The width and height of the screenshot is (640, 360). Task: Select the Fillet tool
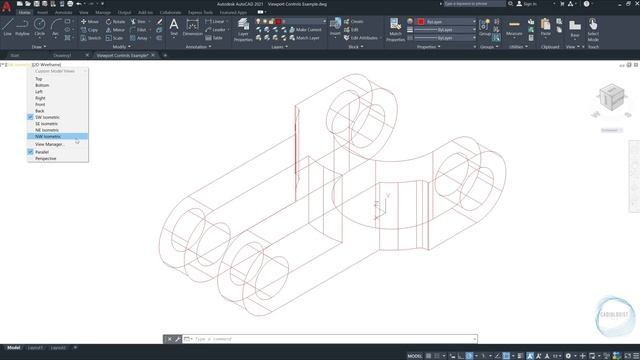pos(138,30)
